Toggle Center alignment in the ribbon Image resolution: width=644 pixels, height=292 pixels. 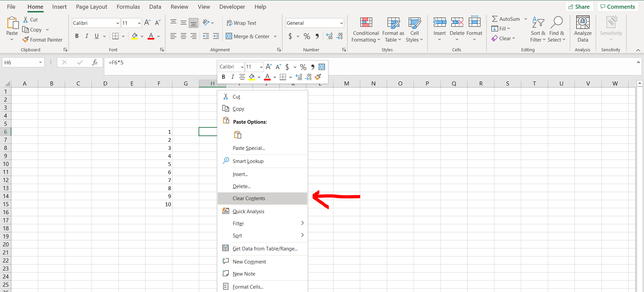pyautogui.click(x=183, y=36)
